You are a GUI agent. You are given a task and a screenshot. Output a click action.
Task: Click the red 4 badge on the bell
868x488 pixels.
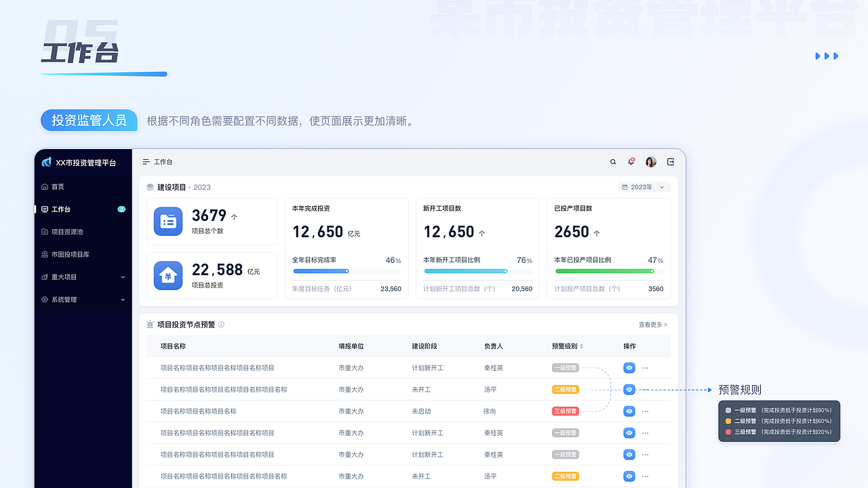pyautogui.click(x=633, y=159)
